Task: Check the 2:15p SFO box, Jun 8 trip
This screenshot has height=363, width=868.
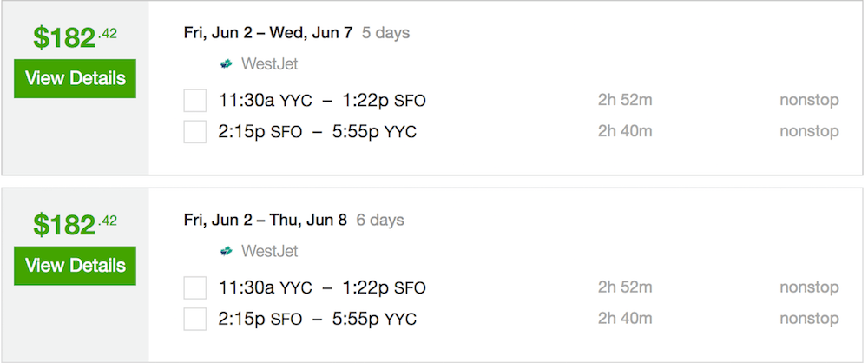Action: tap(194, 320)
